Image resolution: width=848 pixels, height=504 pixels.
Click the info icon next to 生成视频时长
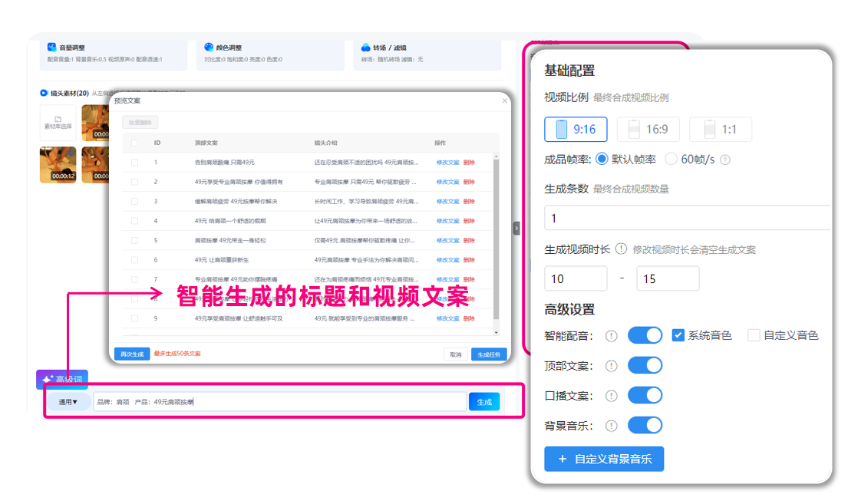coord(621,249)
